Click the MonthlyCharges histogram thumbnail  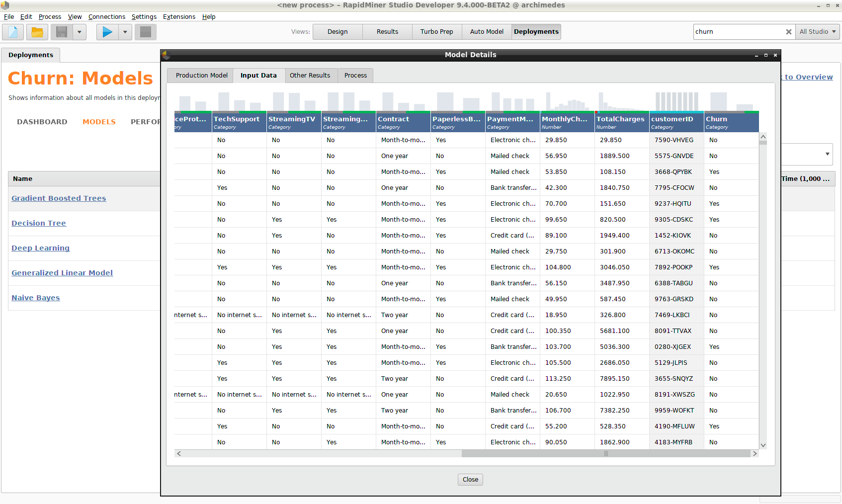[567, 101]
